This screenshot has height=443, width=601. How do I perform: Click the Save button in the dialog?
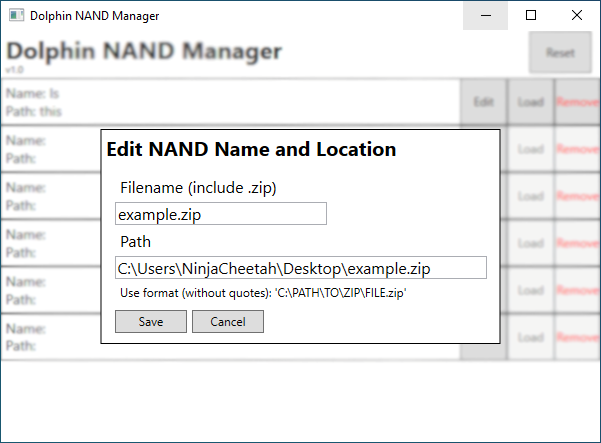[151, 322]
